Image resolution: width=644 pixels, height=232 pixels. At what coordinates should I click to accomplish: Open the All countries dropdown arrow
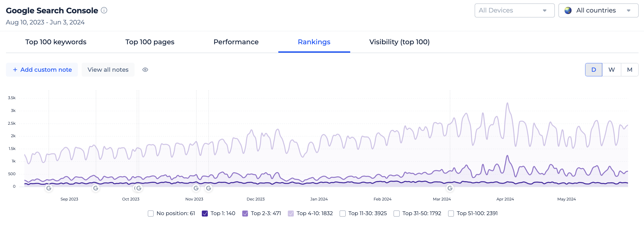click(629, 11)
